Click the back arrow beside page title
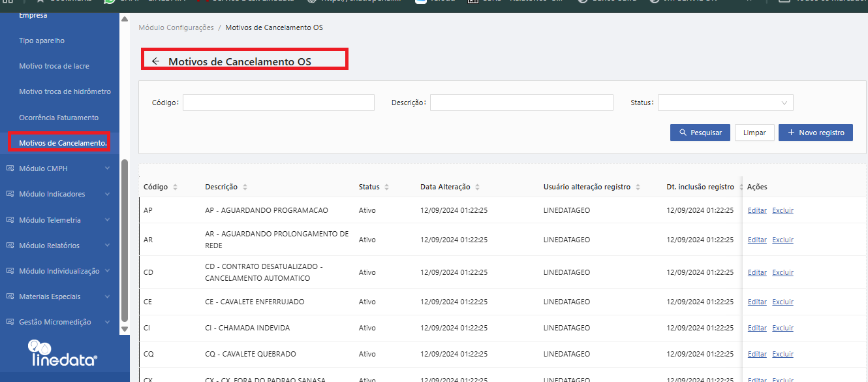Image resolution: width=868 pixels, height=382 pixels. pos(155,61)
